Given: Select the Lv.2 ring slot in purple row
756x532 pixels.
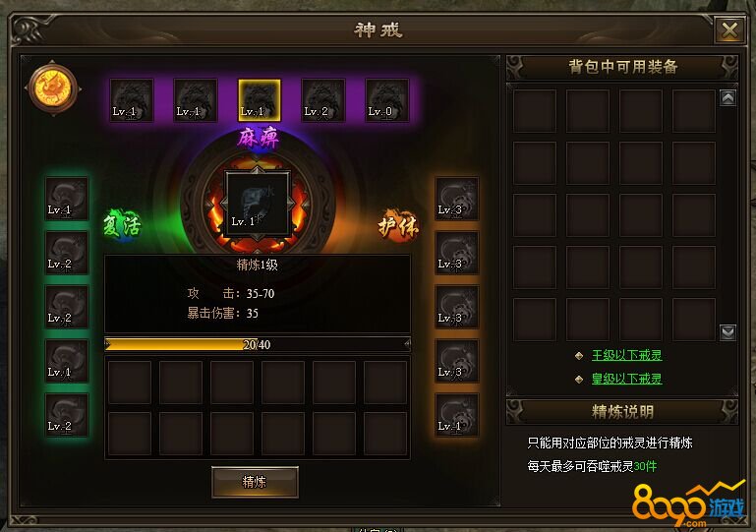Looking at the screenshot, I should coord(323,100).
